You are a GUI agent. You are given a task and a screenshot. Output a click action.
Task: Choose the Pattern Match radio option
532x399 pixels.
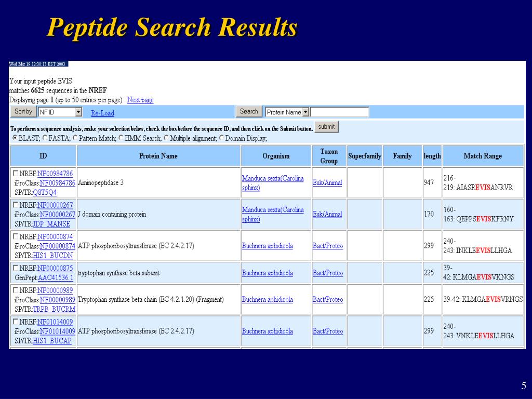[75, 138]
